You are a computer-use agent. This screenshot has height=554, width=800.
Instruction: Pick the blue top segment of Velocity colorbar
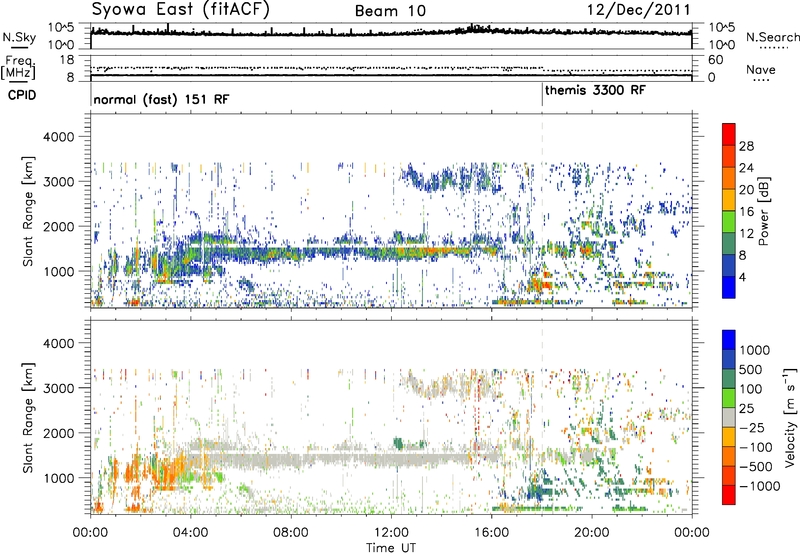coord(729,340)
